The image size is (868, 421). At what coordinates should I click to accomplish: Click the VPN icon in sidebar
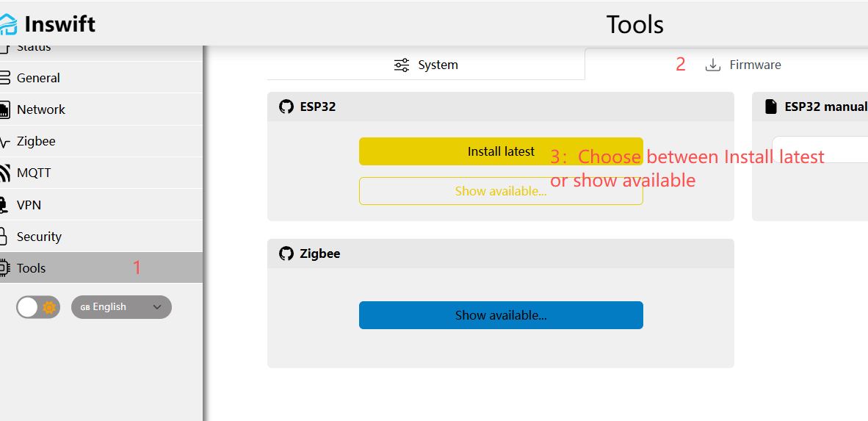tap(4, 206)
